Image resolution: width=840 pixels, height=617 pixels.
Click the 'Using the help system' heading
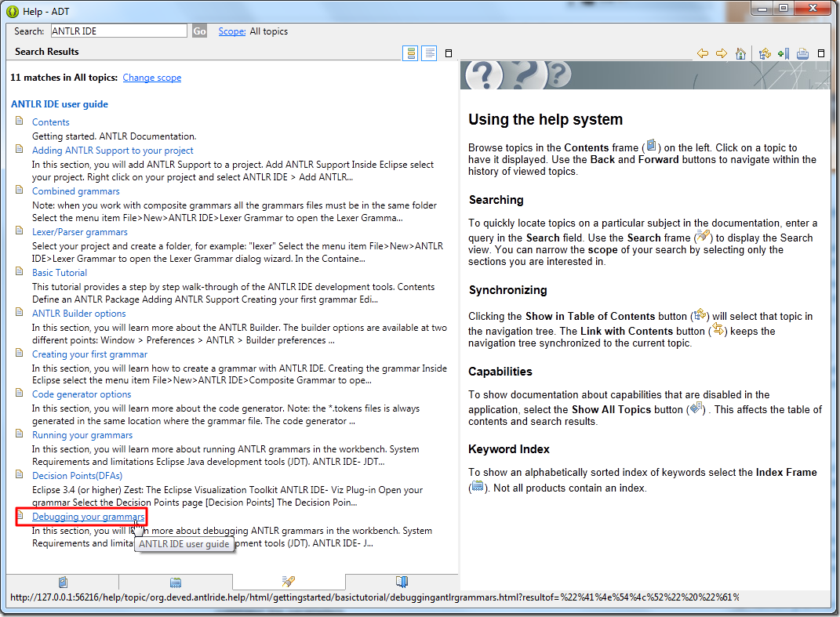545,119
